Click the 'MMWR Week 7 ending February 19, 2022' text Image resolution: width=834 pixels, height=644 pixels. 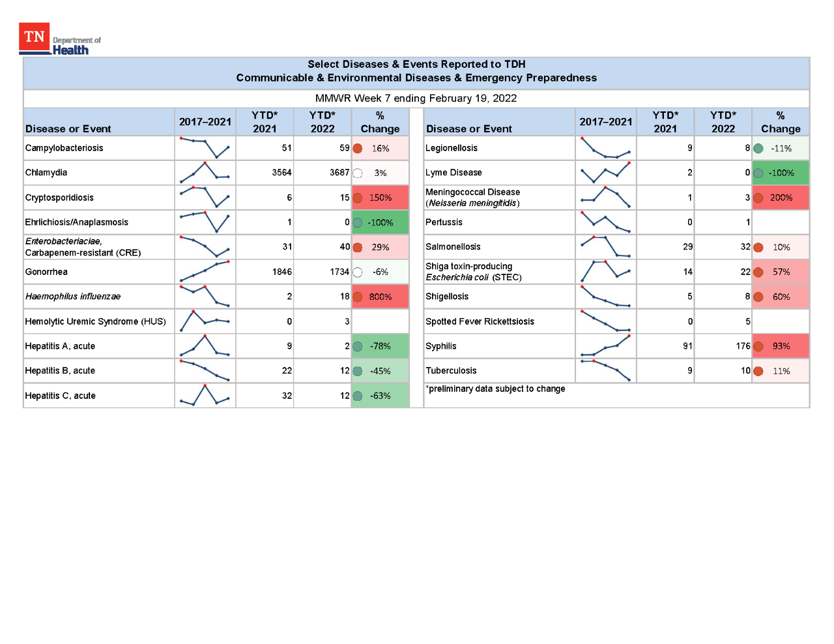click(x=416, y=98)
